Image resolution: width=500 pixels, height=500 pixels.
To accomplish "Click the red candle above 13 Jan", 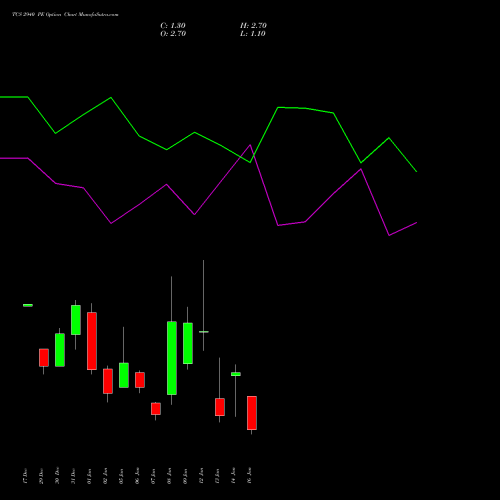I will coord(220,407).
